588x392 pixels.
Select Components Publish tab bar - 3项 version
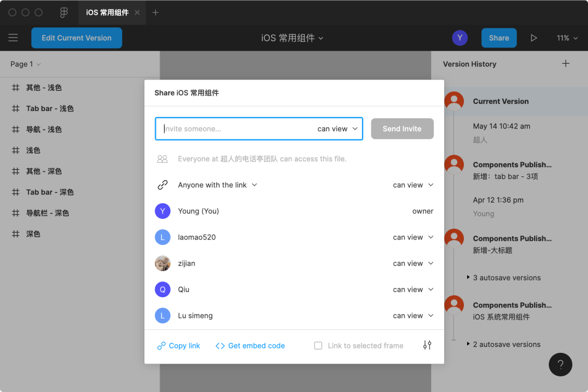pyautogui.click(x=512, y=170)
